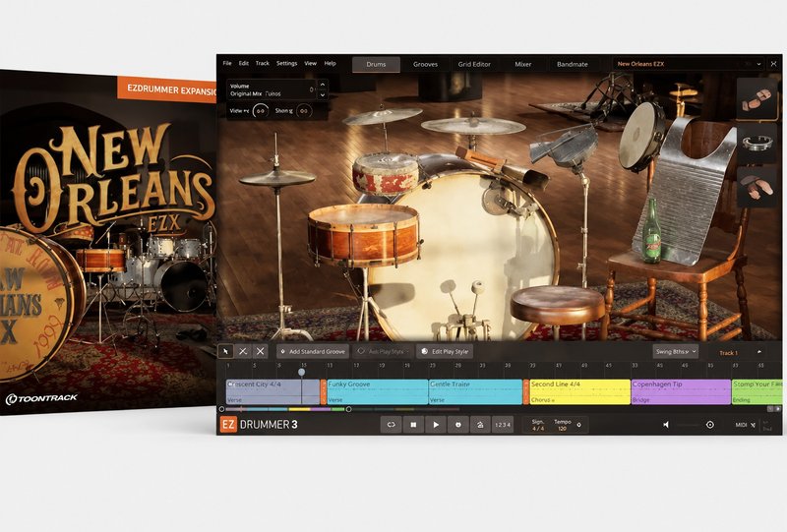Click the Tempo 120 value
787x532 pixels.
click(x=562, y=425)
